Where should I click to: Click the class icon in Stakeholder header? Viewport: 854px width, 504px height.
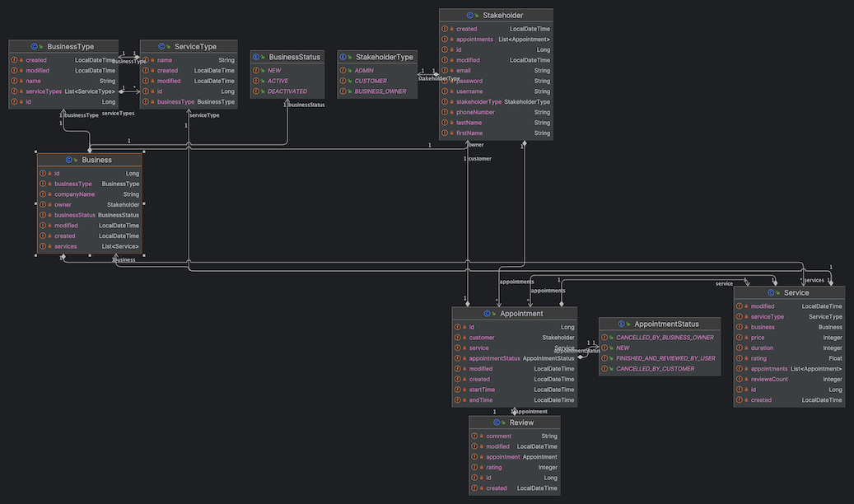(x=470, y=15)
